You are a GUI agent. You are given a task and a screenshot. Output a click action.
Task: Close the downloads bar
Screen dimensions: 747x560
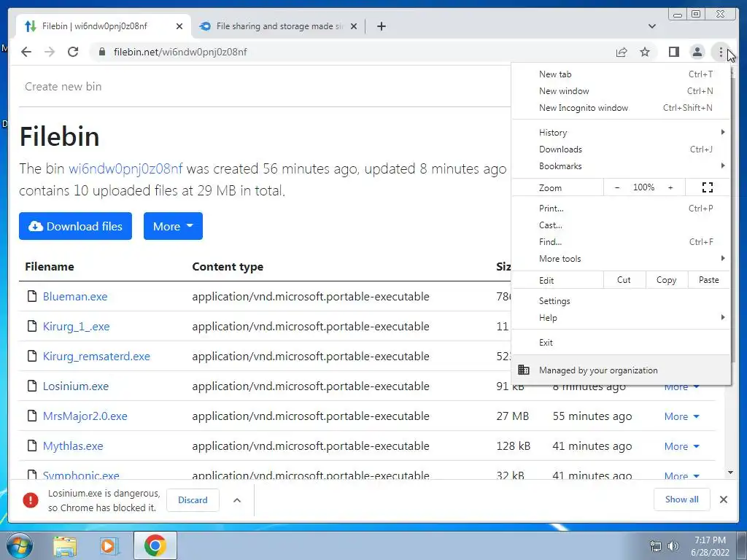point(723,499)
